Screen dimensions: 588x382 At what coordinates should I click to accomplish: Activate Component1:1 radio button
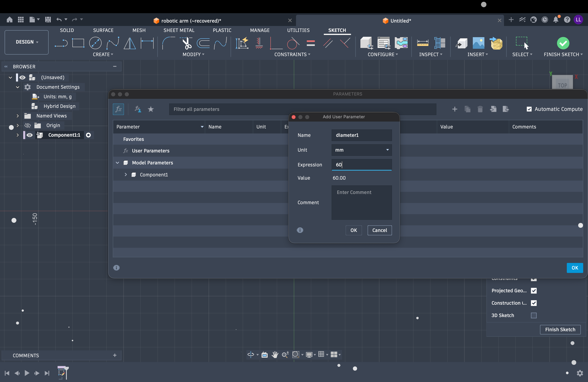pos(88,135)
